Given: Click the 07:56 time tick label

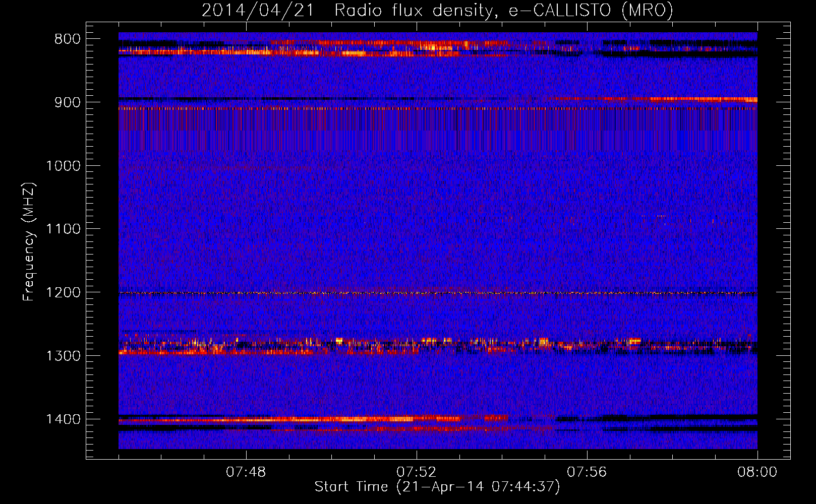Looking at the screenshot, I should (587, 472).
